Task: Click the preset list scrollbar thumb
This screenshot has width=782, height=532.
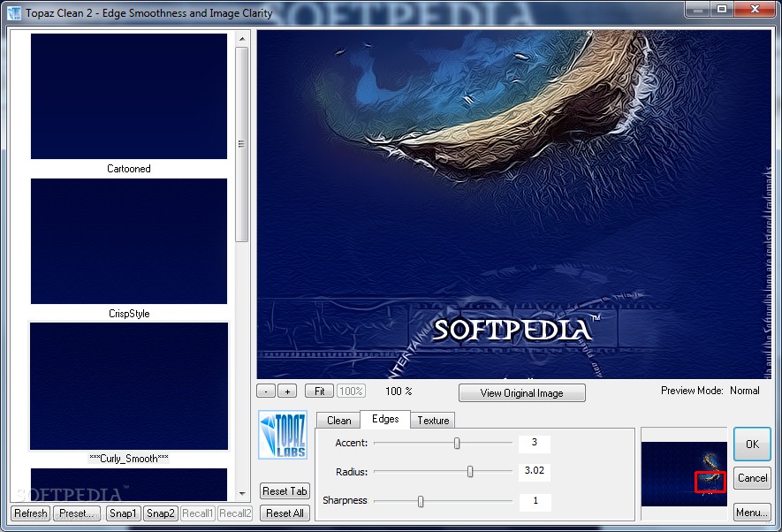Action: [242, 145]
